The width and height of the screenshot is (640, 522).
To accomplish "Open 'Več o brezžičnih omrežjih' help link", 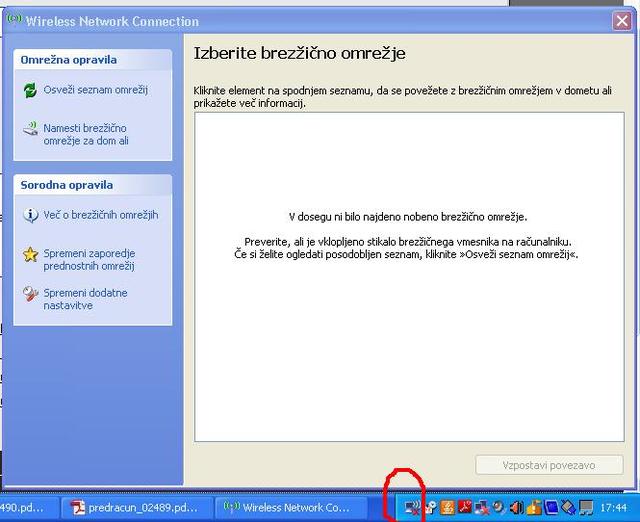I will [x=101, y=215].
